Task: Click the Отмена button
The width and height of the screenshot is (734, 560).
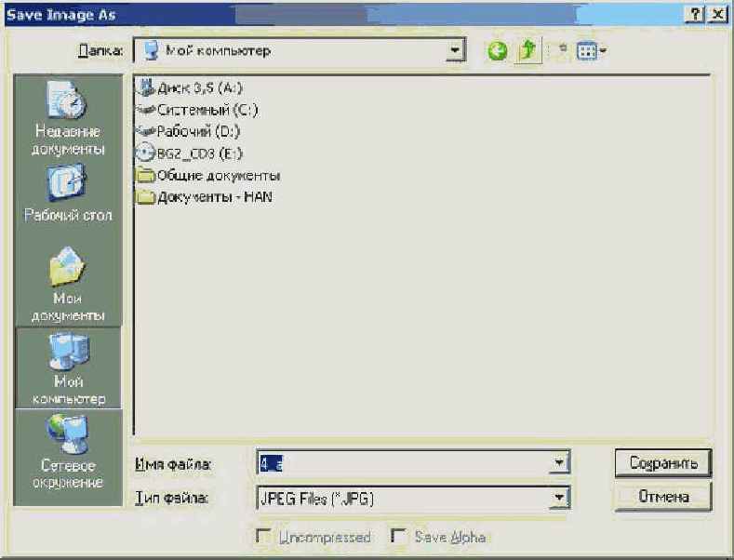Action: pos(663,497)
